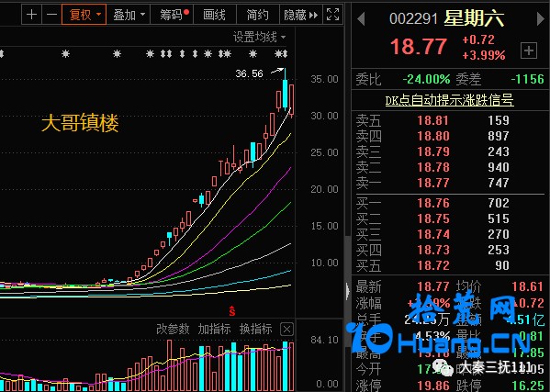The height and width of the screenshot is (392, 550).
Task: Select 买三 price 18.74
Action: coord(432,234)
